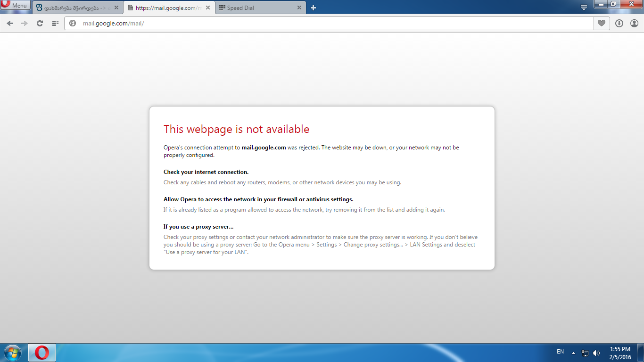Close the mail.google.com tab
644x362 pixels.
pos(207,8)
